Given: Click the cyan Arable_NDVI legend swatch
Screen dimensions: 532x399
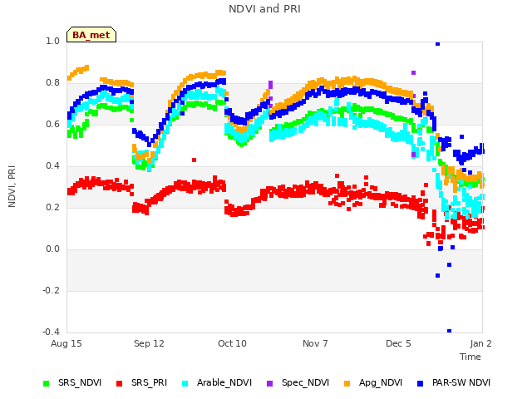Looking at the screenshot, I should [x=185, y=383].
